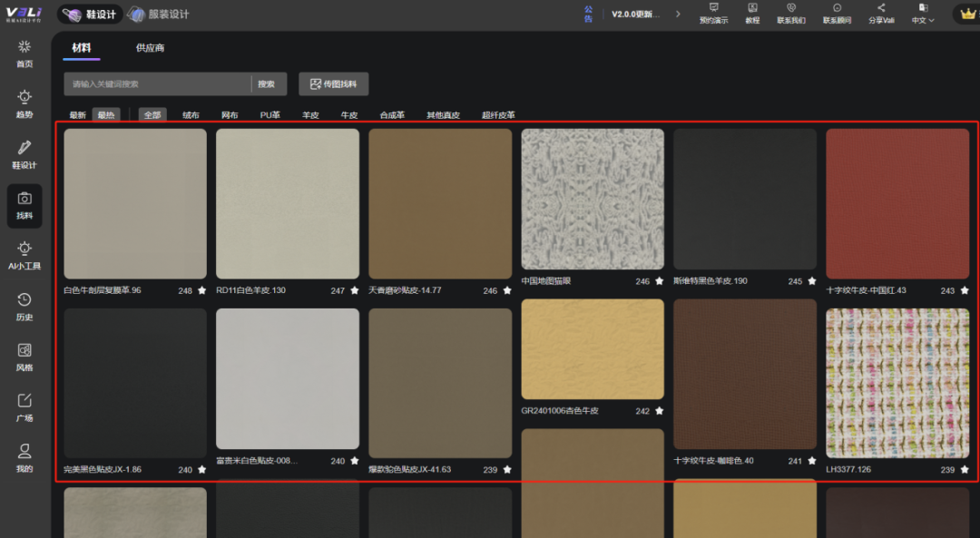The height and width of the screenshot is (538, 980).
Task: Sort materials by 最新
Action: coord(77,115)
